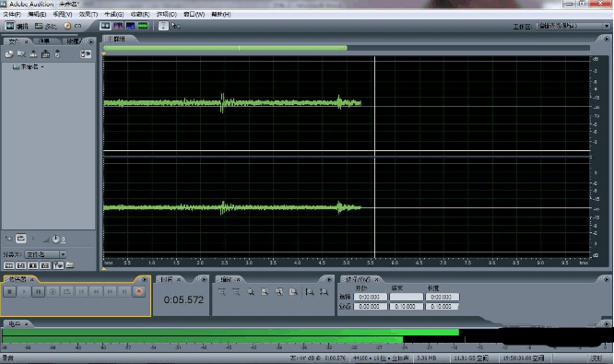This screenshot has height=364, width=614.
Task: Click the Fast Forward transport button
Action: [x=110, y=291]
